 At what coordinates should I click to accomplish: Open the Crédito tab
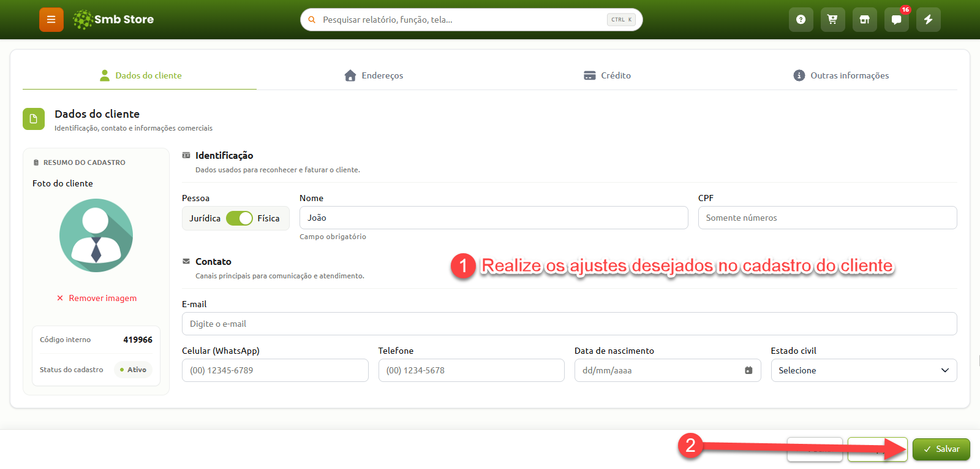pos(607,75)
